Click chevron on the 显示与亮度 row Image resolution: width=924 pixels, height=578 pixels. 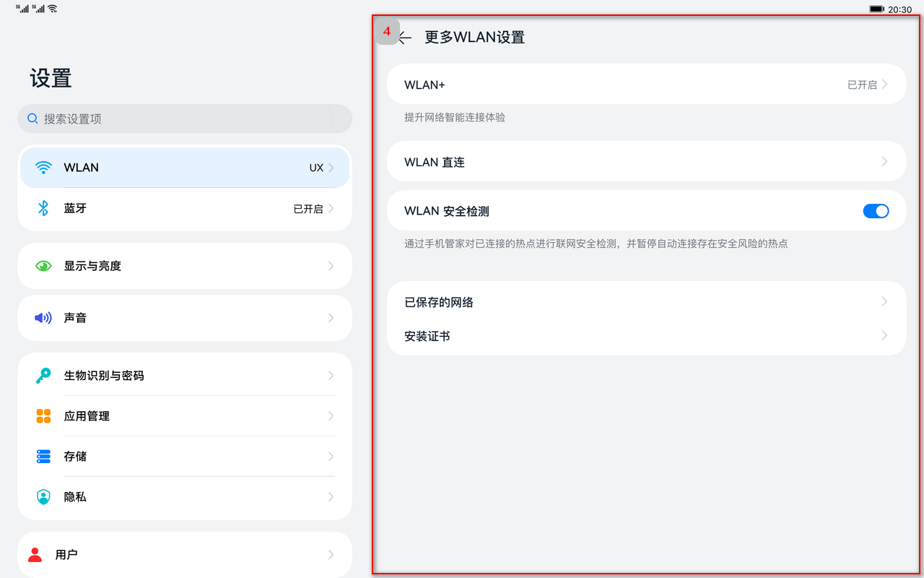tap(331, 266)
